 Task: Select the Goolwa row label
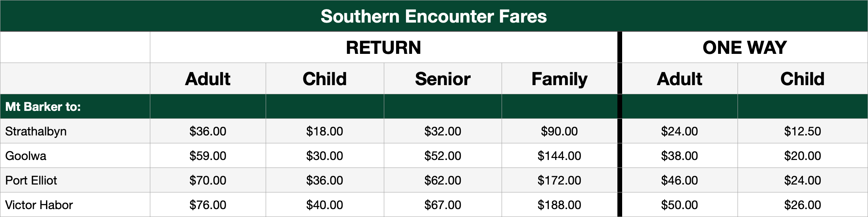point(26,156)
